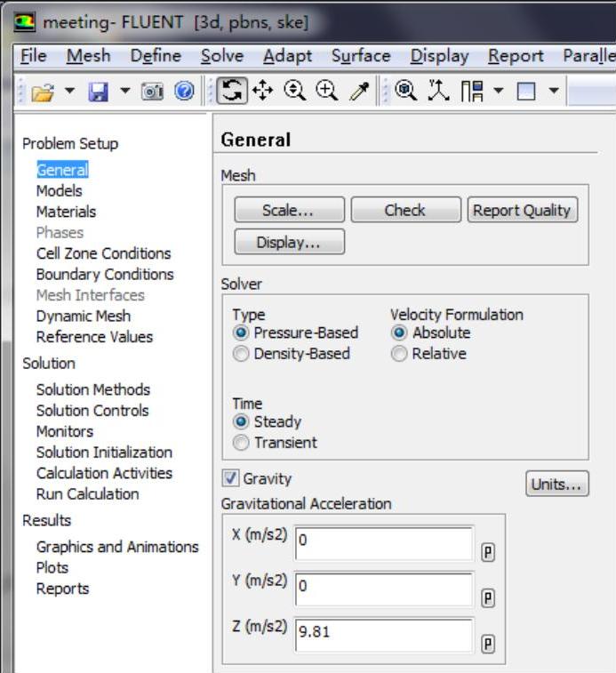This screenshot has height=673, width=616.
Task: Toggle the Gravity checkbox
Action: (x=230, y=478)
